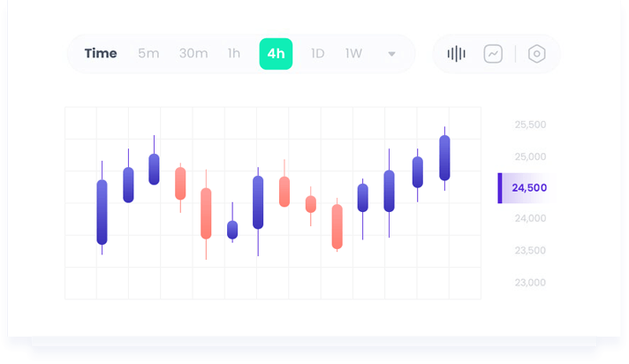The image size is (629, 364).
Task: Select the smallest blue candlestick
Action: (x=232, y=230)
